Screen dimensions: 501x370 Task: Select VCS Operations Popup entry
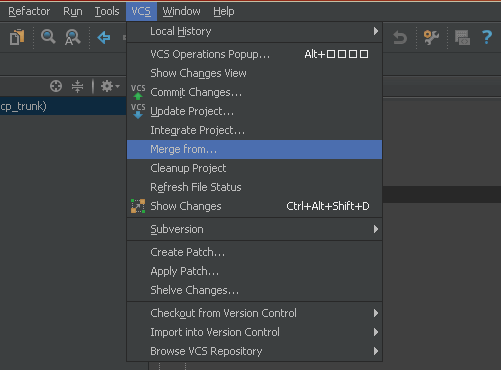pos(254,54)
